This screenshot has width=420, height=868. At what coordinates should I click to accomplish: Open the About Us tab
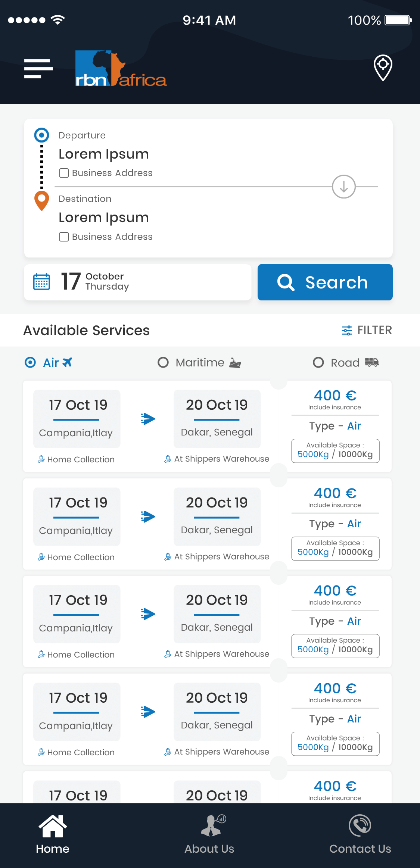209,834
